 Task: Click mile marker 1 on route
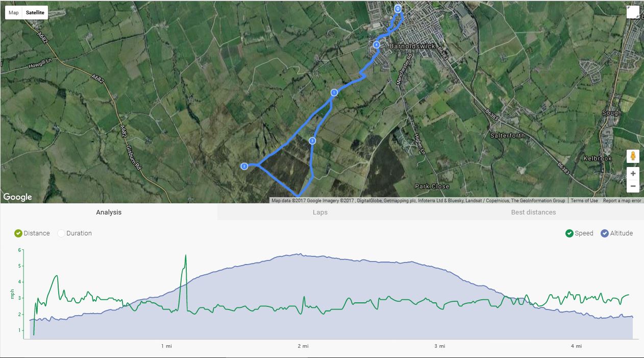pos(334,92)
